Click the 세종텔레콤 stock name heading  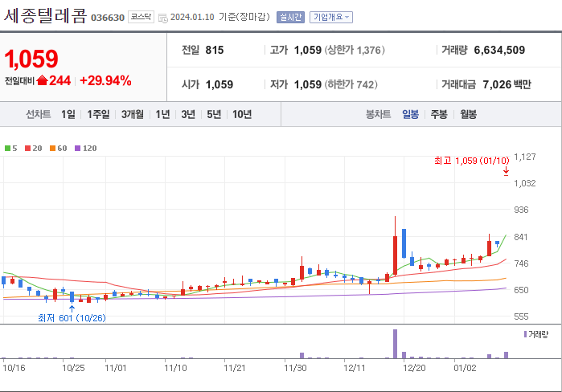point(45,16)
